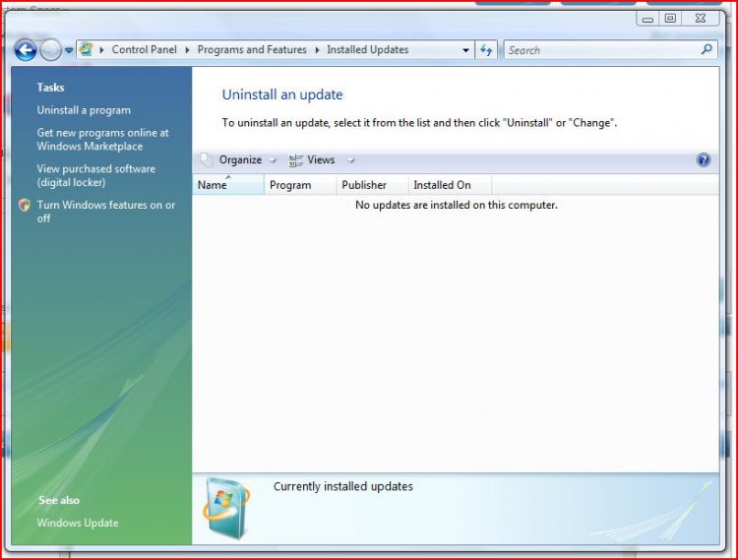Open the Organize menu

tap(240, 160)
